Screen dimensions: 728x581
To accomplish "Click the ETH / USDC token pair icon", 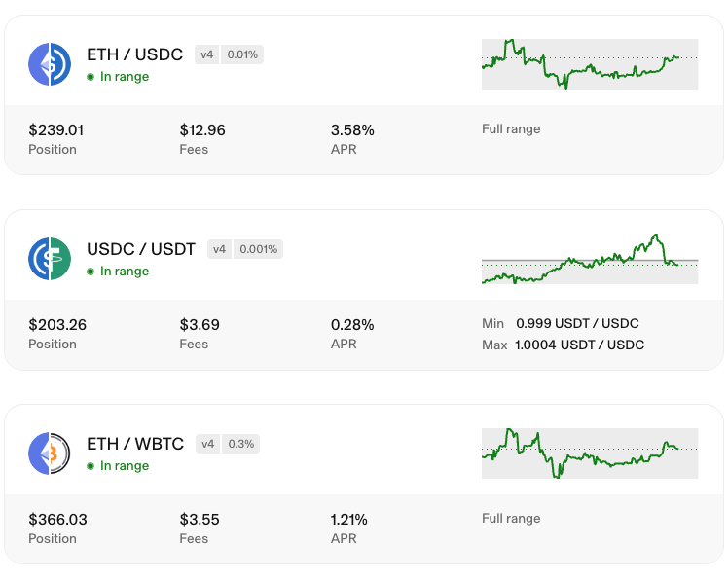I will click(x=50, y=64).
